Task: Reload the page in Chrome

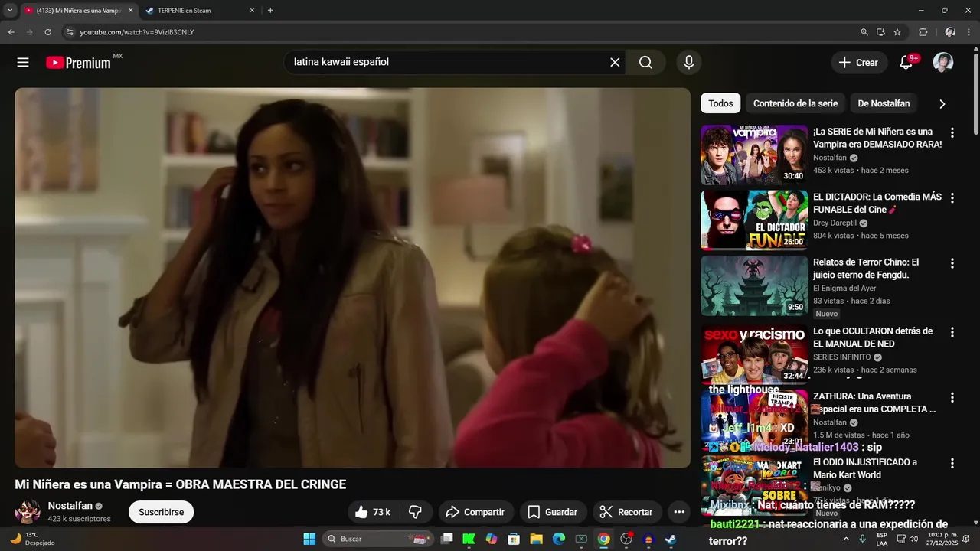Action: 47,32
